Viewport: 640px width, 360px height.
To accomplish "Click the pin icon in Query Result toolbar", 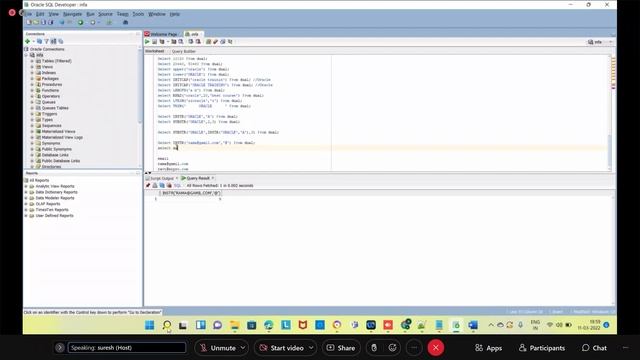I will tap(148, 185).
